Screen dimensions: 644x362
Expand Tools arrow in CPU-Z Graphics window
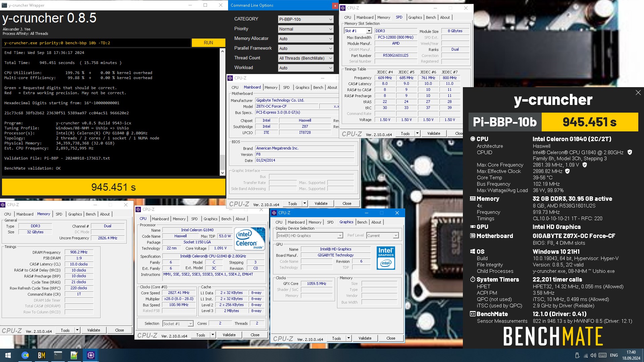pyautogui.click(x=348, y=338)
